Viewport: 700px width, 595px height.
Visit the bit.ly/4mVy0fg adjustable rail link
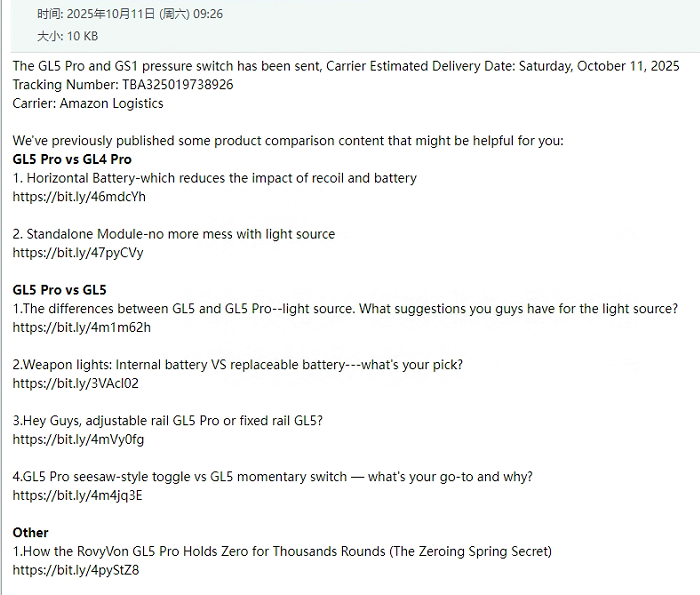pos(78,440)
